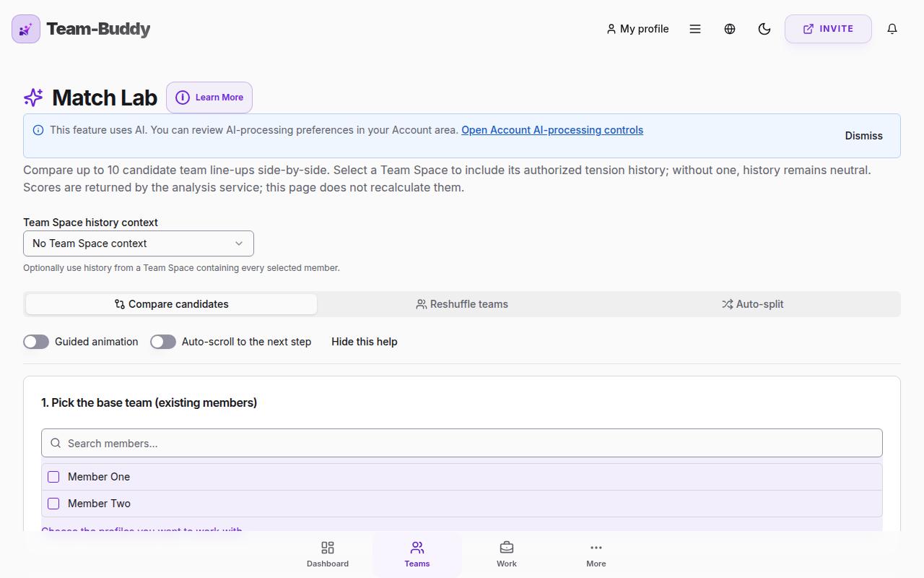This screenshot has height=578, width=924.
Task: Open the Team Space history context dropdown
Action: [x=139, y=243]
